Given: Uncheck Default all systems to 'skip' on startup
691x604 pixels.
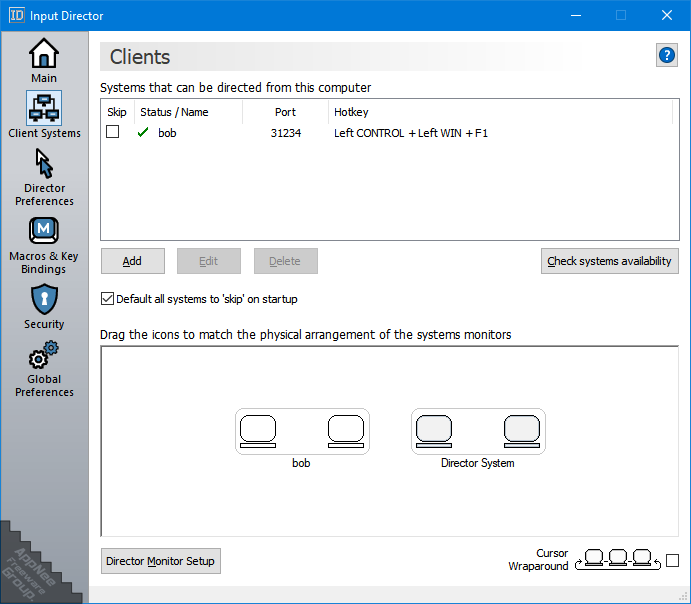Looking at the screenshot, I should coord(108,299).
